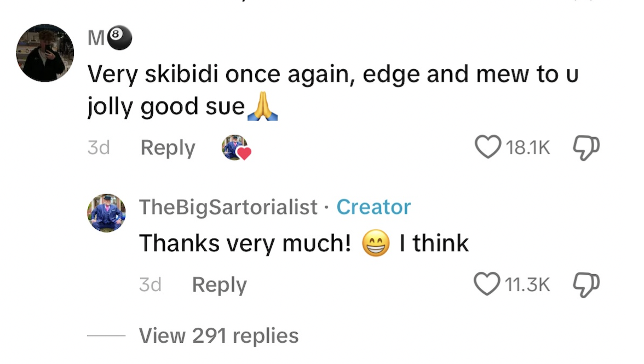Open TheBigSartorialist's profile picture
Viewport: 644px width, 364px height.
tap(106, 213)
